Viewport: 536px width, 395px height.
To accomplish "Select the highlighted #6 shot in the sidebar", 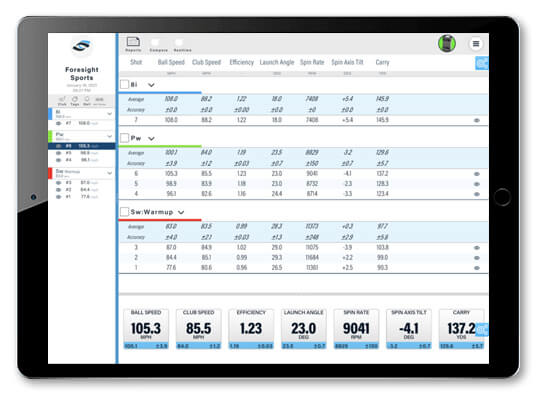I will tap(82, 146).
